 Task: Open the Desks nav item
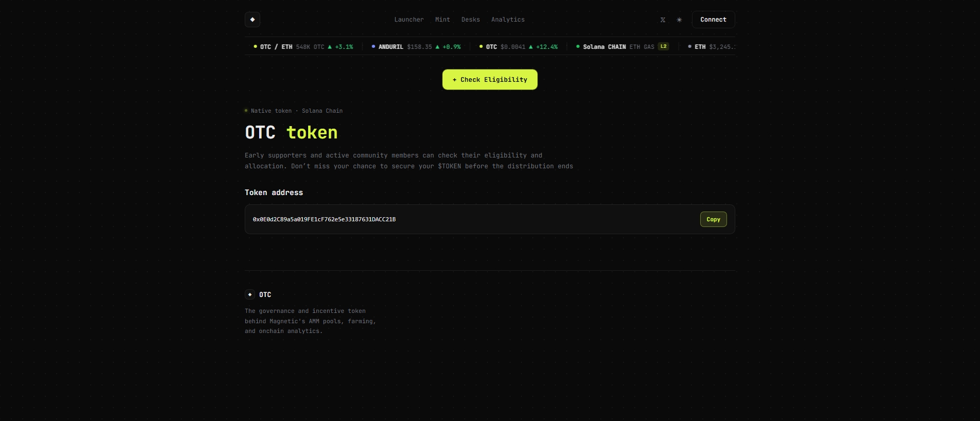pyautogui.click(x=470, y=20)
